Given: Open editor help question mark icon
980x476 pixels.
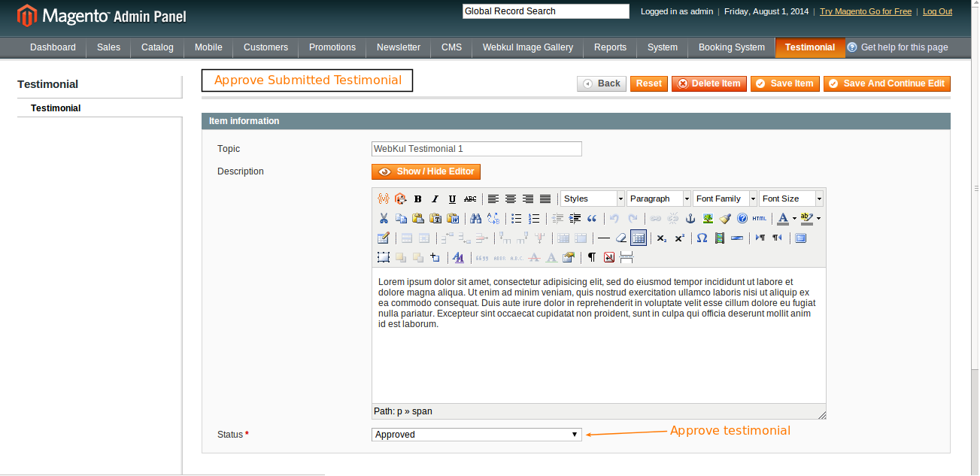Looking at the screenshot, I should pos(742,218).
